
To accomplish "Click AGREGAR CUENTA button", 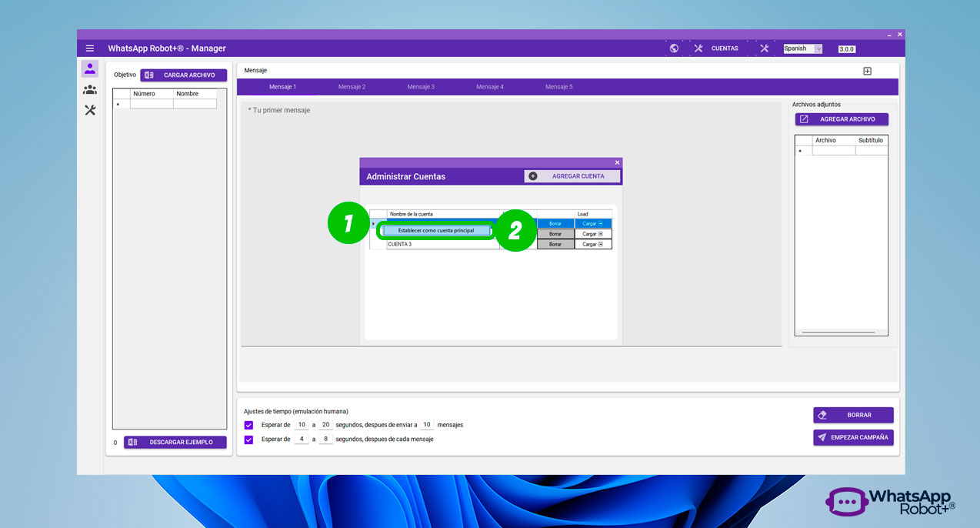I will [572, 176].
